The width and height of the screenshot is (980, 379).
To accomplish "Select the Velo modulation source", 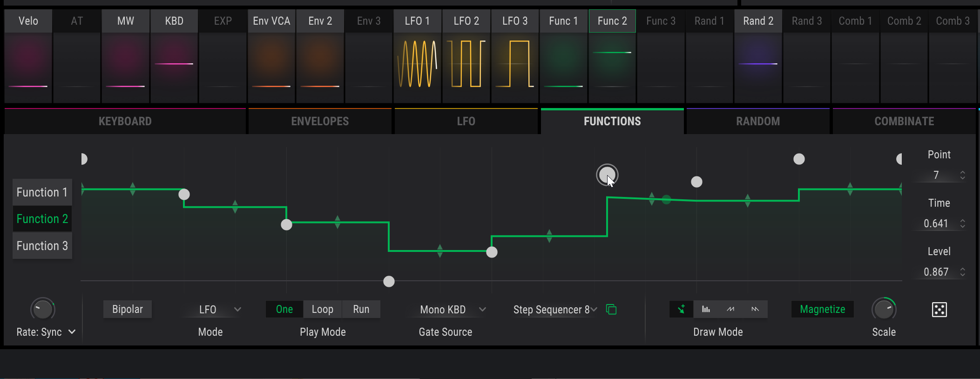I will [x=28, y=56].
